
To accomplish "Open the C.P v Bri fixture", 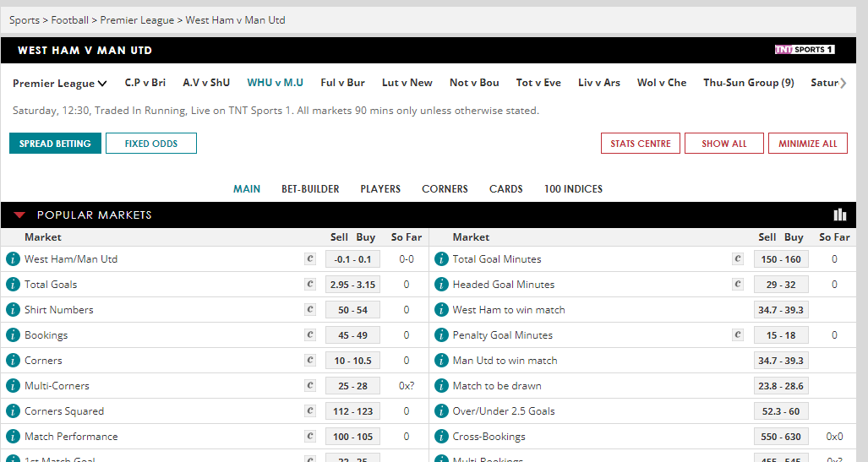I will click(x=145, y=83).
